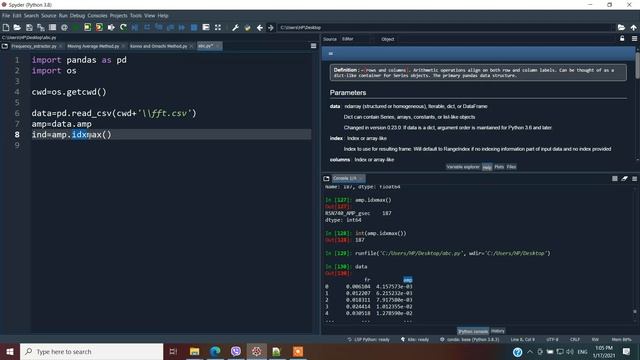Open File Explorer from the taskbar
Screen dimensions: 640x360
(x=195, y=351)
